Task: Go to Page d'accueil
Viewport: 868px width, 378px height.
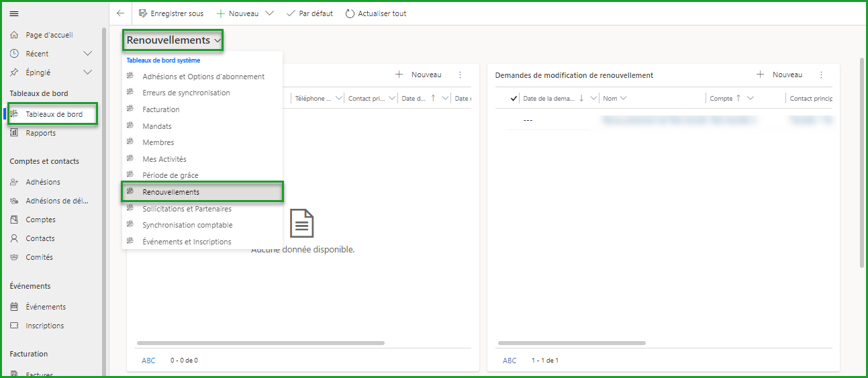Action: pos(49,35)
